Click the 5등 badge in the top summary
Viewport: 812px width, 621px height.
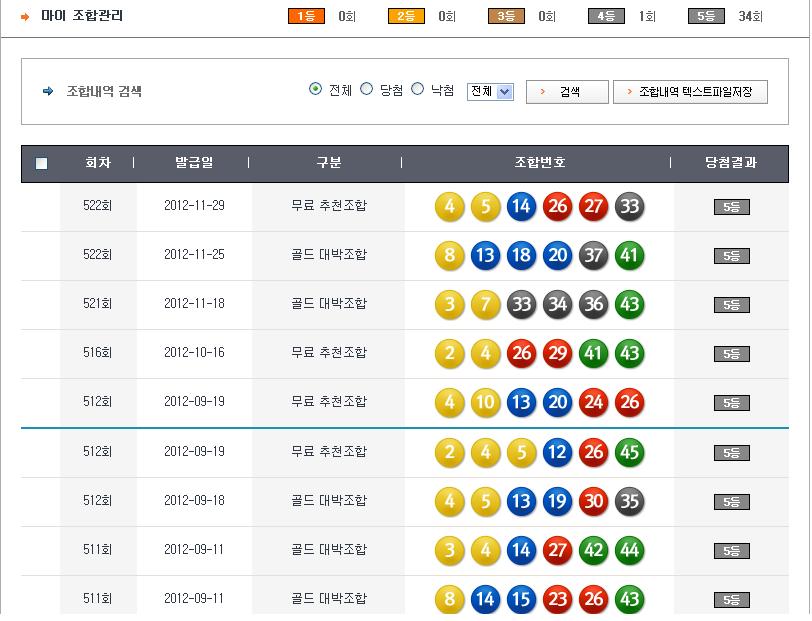coord(706,16)
